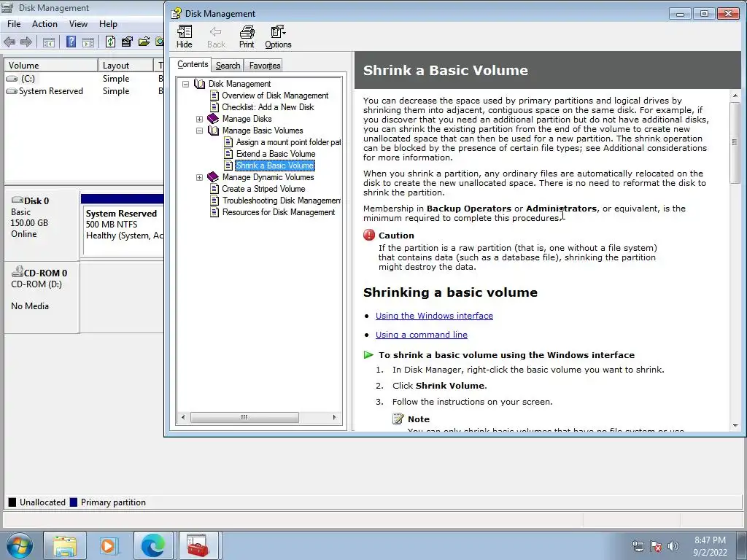Click the Disk 0 drive icon
The height and width of the screenshot is (560, 747).
click(18, 200)
